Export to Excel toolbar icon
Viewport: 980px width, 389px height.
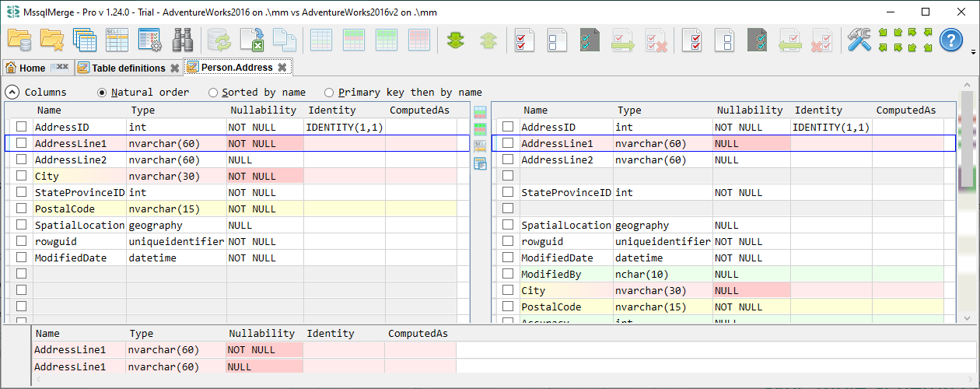click(252, 40)
